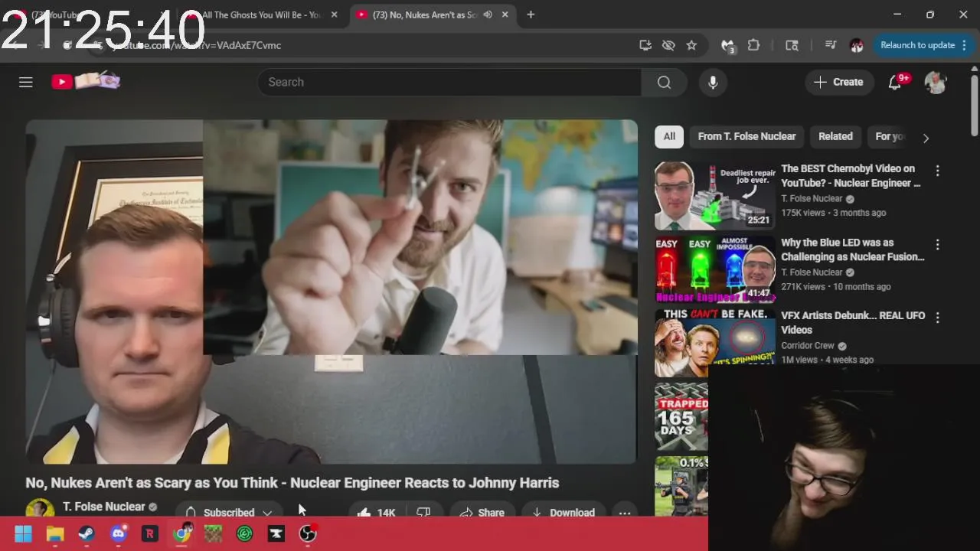The image size is (980, 551).
Task: Open VFX Artists Debunk UFO title link
Action: [852, 323]
